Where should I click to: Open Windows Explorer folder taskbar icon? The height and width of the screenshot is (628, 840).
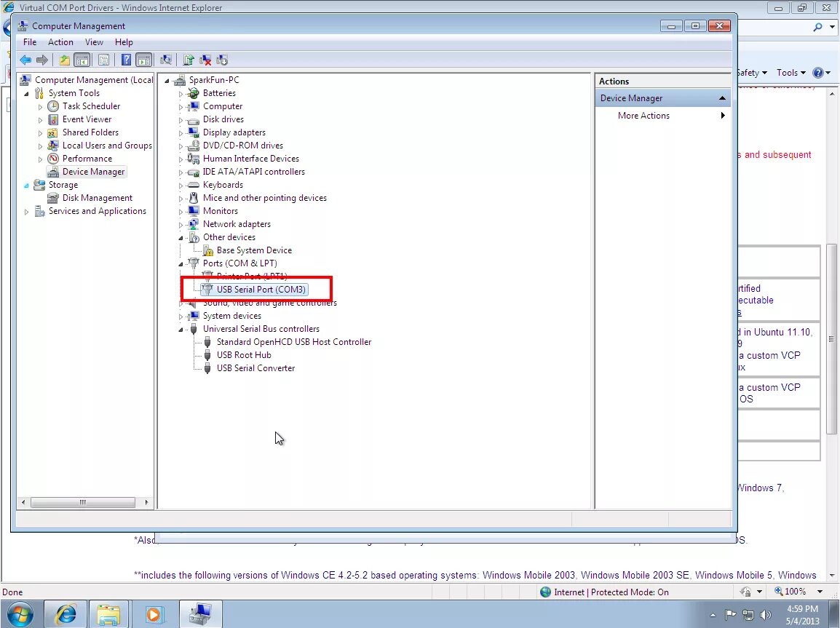click(108, 614)
